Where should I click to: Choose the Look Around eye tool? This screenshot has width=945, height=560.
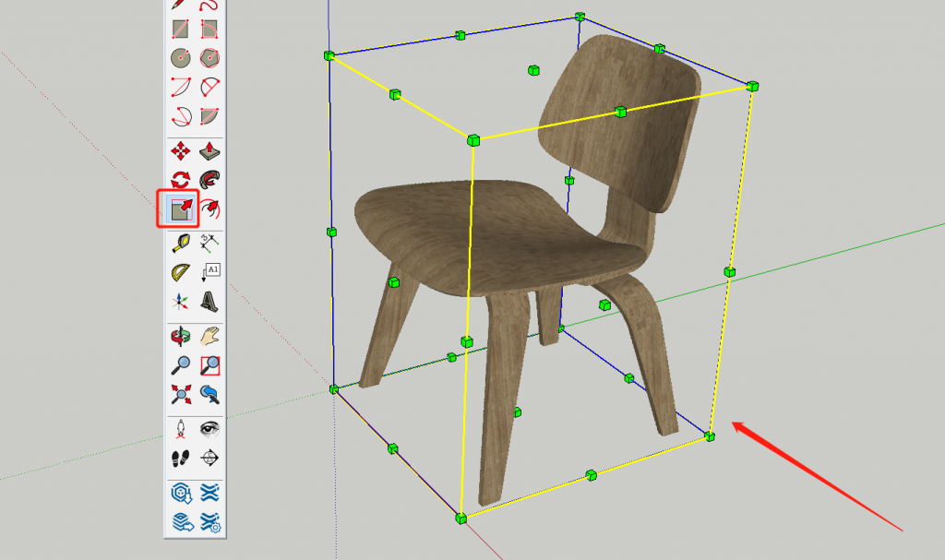(209, 429)
